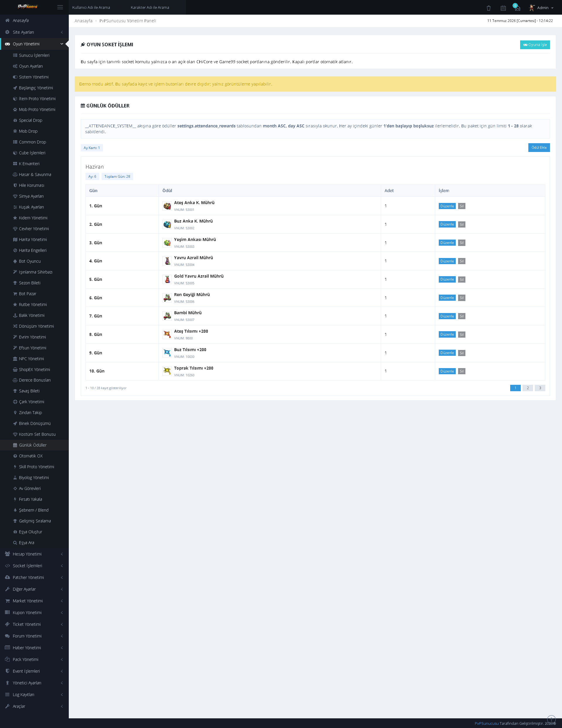Open Skill Proto Yönetimi in sidebar
Image resolution: width=562 pixels, height=728 pixels.
point(34,467)
